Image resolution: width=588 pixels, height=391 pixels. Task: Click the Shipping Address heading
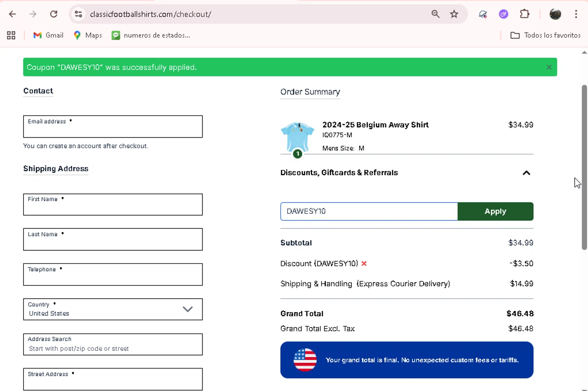coord(56,169)
